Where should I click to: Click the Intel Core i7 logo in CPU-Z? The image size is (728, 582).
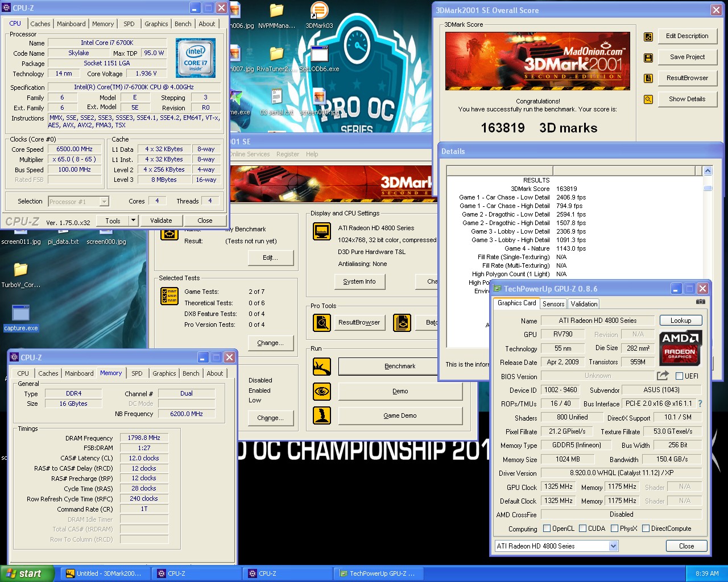tap(196, 58)
